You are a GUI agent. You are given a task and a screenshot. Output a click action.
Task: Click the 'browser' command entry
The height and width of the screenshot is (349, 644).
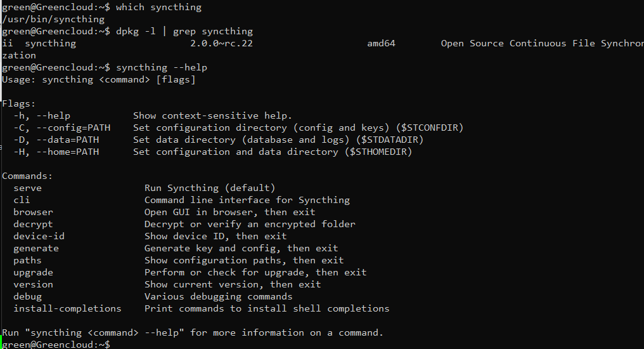point(33,212)
